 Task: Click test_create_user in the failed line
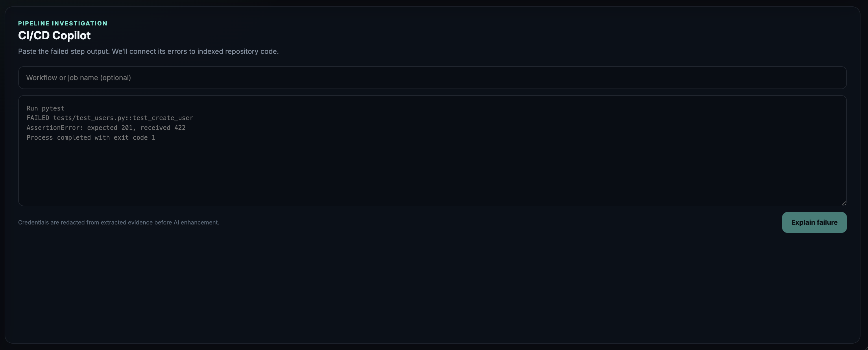pos(163,118)
